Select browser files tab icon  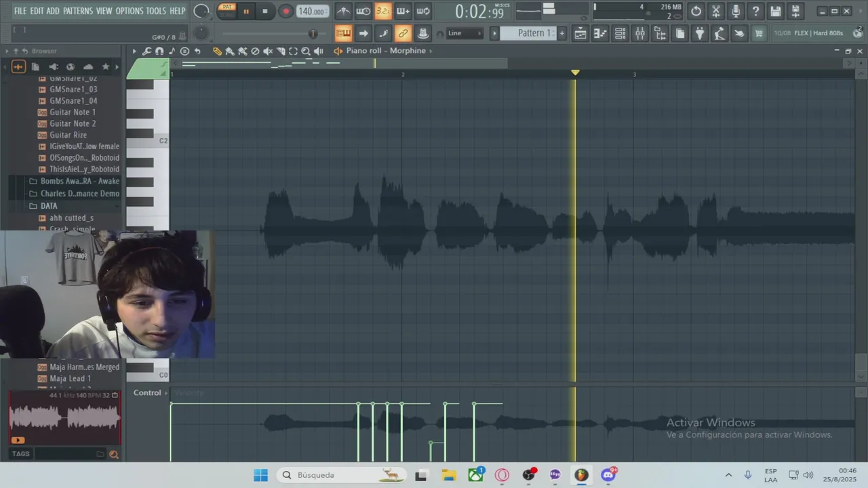[x=35, y=66]
